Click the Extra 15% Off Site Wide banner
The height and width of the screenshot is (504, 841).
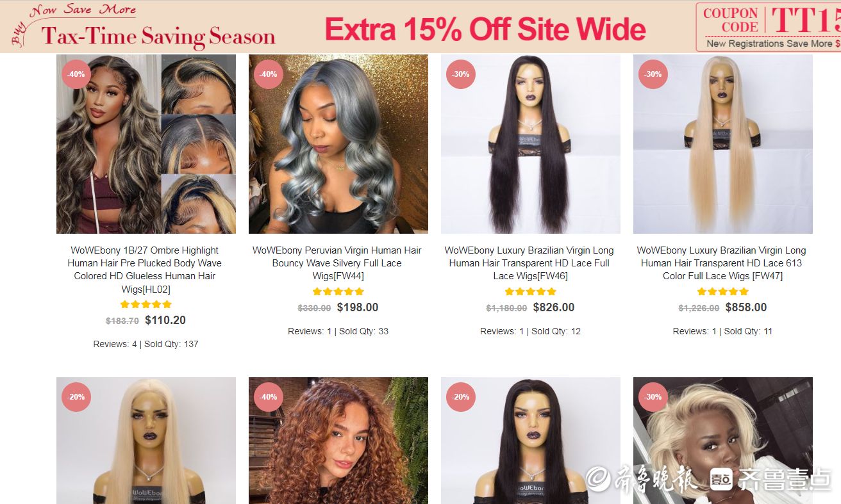[485, 29]
